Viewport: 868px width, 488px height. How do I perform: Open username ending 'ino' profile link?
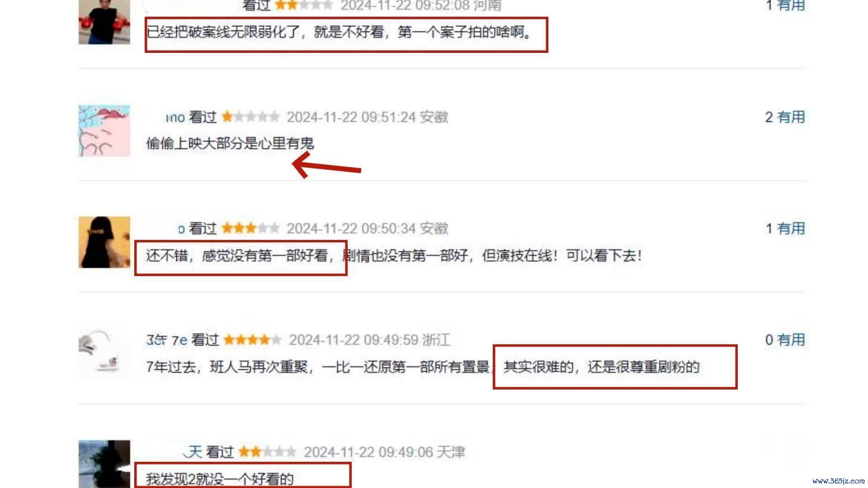click(175, 117)
